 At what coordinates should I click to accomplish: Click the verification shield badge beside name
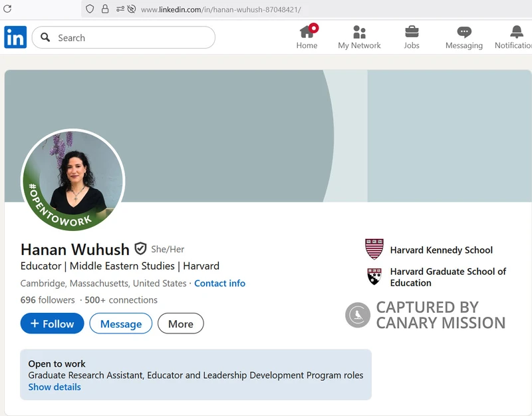click(140, 249)
